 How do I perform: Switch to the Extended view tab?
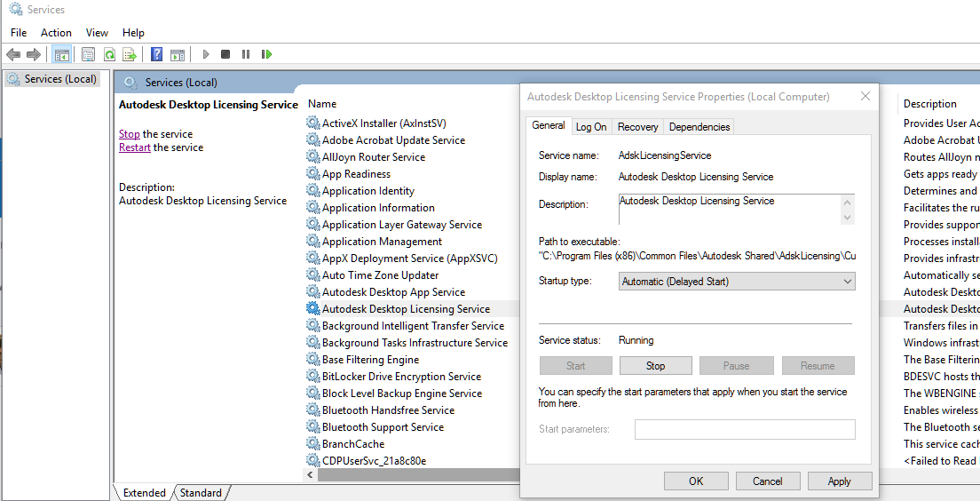tap(145, 493)
